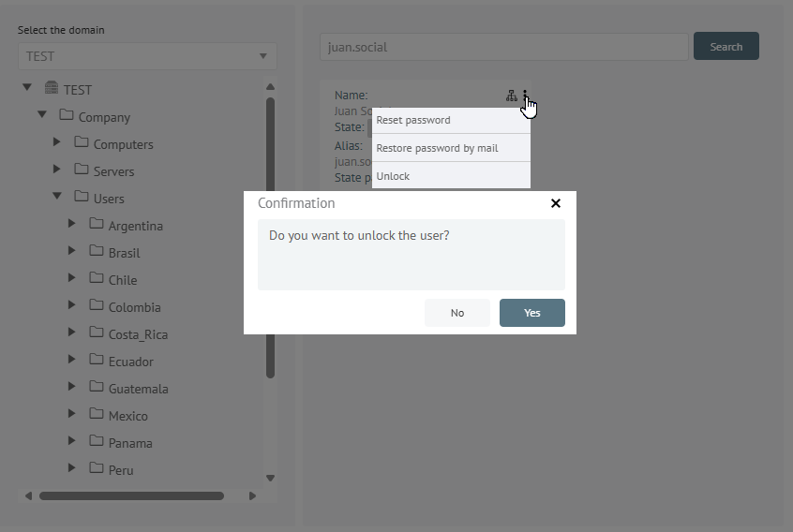
Task: Select the Colombia tree label
Action: pyautogui.click(x=135, y=308)
